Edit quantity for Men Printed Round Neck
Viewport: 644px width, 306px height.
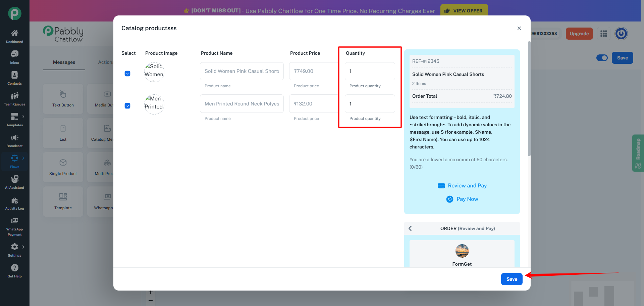tap(370, 104)
